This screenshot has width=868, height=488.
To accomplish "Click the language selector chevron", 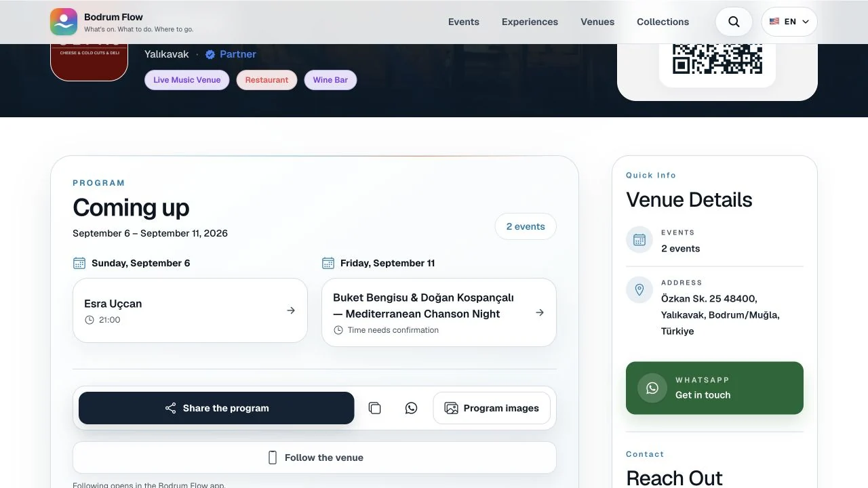I will [806, 22].
